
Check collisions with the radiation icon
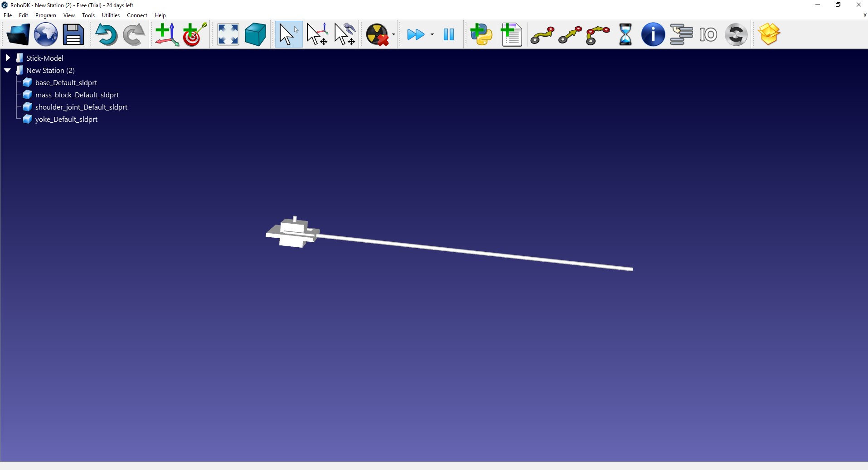[377, 34]
